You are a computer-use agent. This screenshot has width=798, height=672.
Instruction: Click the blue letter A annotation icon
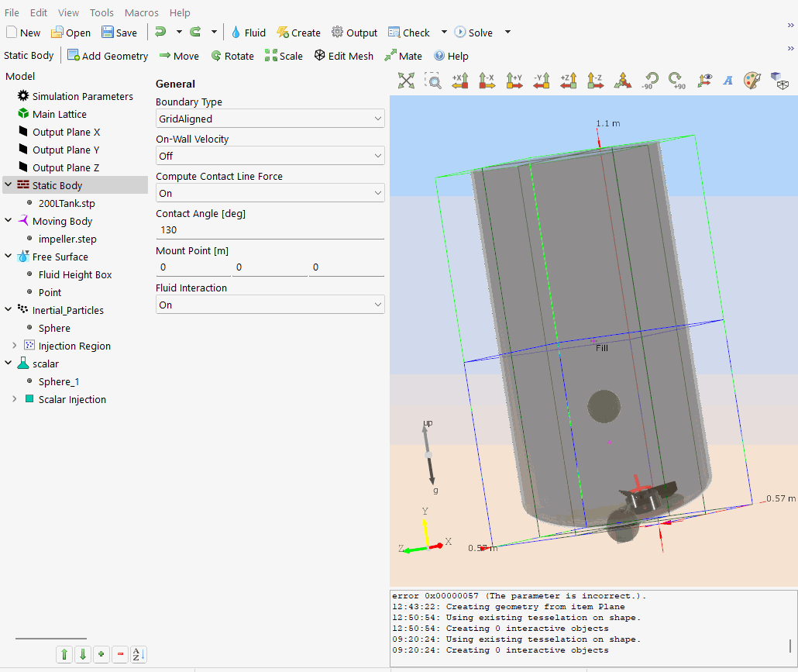(728, 81)
